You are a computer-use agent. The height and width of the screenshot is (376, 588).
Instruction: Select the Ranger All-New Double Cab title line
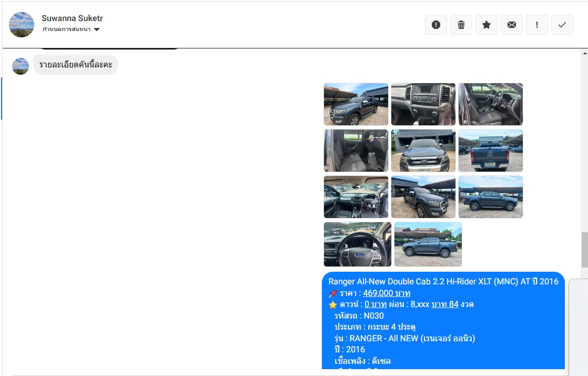[443, 281]
